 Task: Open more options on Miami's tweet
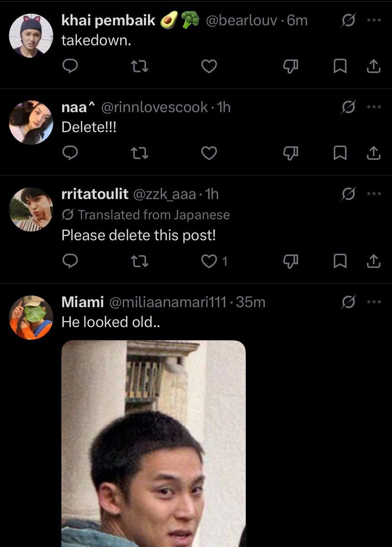(373, 302)
